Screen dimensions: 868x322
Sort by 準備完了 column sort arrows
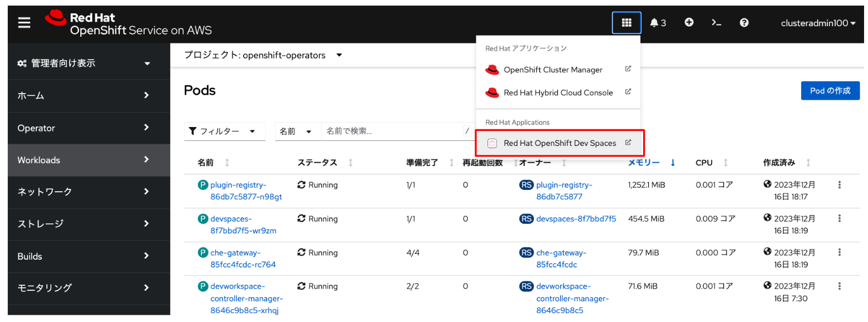(x=451, y=163)
